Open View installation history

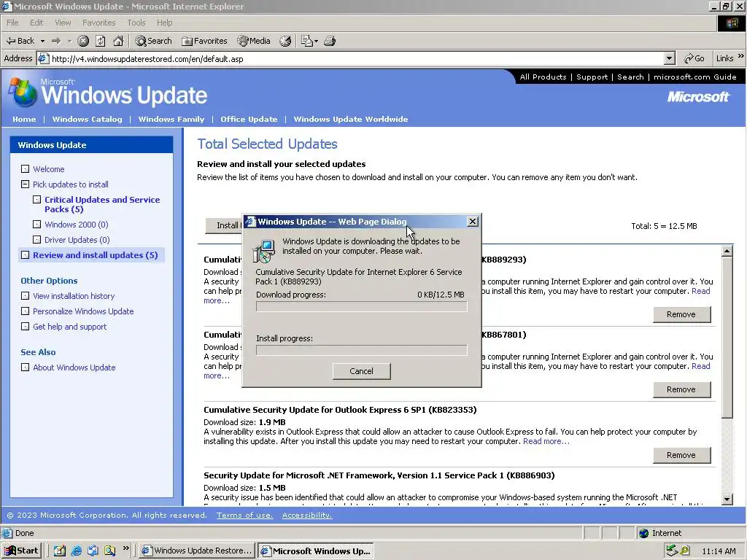pyautogui.click(x=74, y=296)
